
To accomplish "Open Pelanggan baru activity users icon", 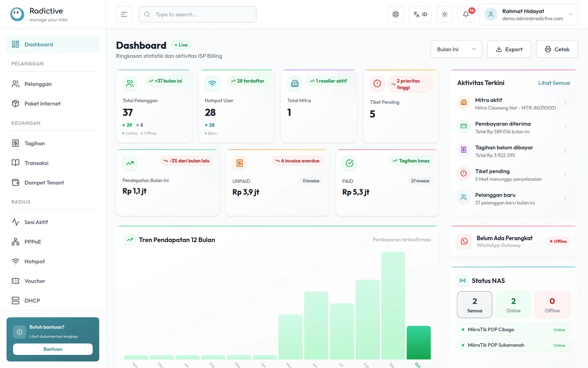I will [463, 197].
